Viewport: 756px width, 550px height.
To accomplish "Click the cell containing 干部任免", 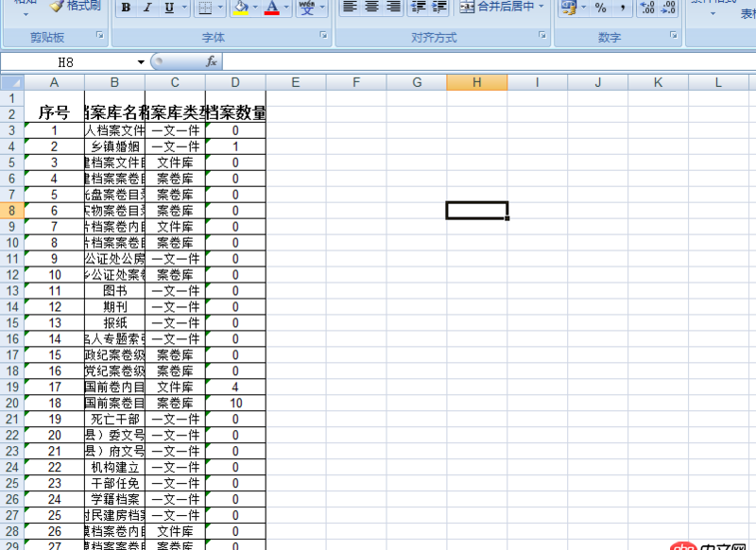I will (x=114, y=483).
